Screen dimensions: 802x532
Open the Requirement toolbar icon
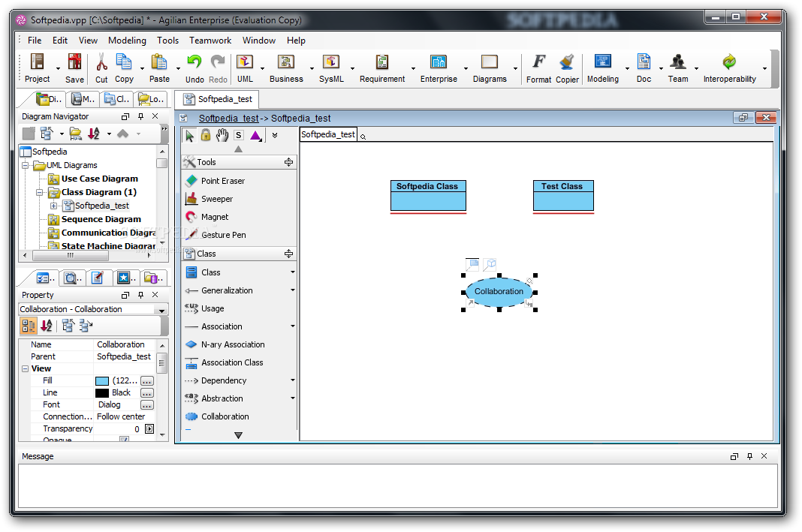coord(382,68)
